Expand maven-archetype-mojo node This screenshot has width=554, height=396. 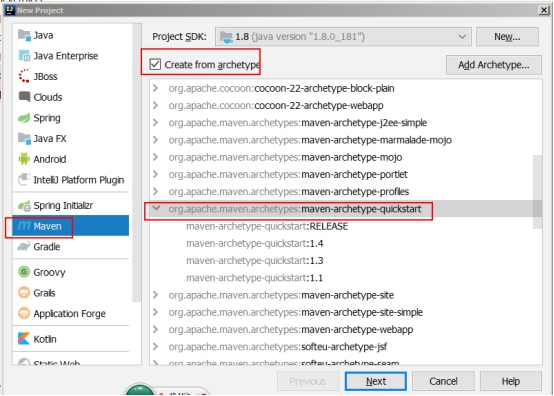[x=155, y=157]
